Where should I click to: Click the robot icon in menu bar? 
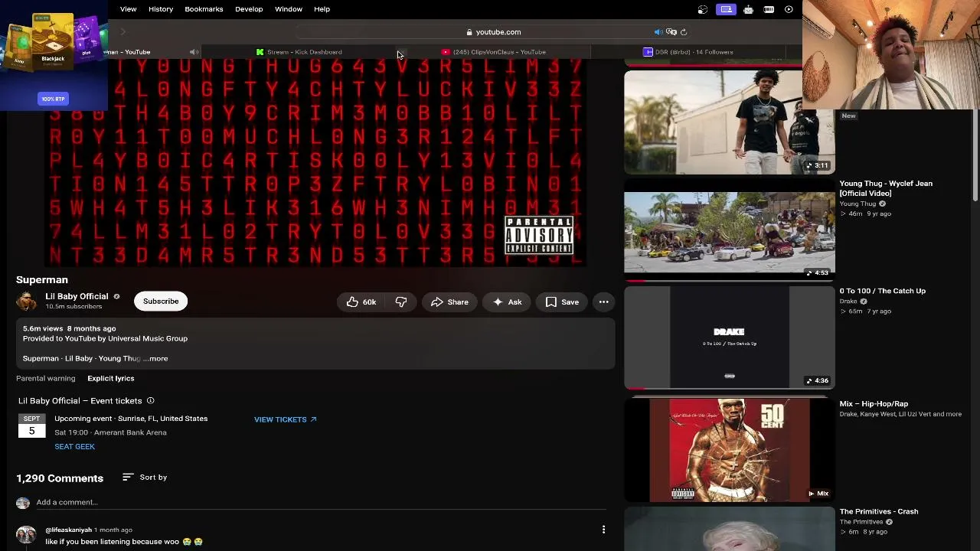pyautogui.click(x=748, y=9)
